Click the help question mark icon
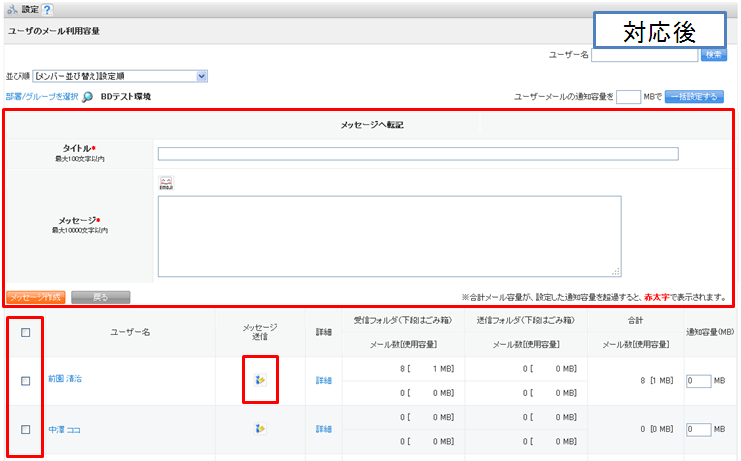 point(47,9)
